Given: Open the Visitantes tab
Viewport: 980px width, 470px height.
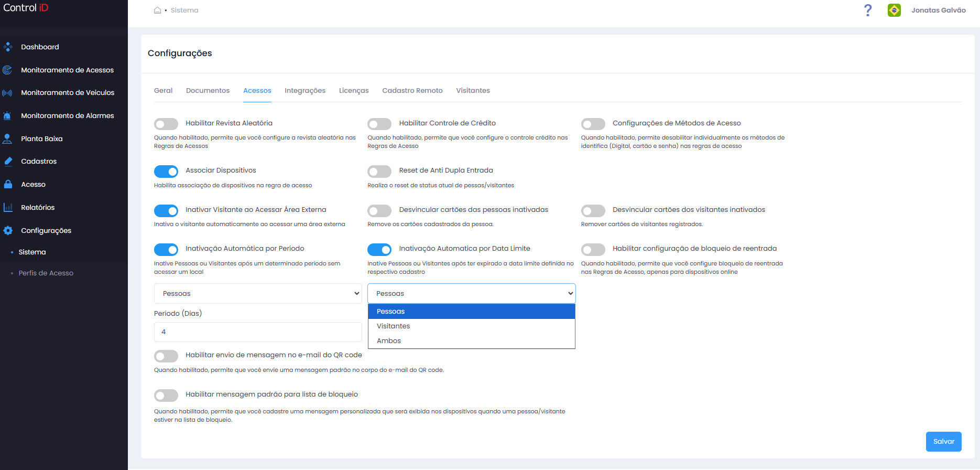Looking at the screenshot, I should click(473, 91).
